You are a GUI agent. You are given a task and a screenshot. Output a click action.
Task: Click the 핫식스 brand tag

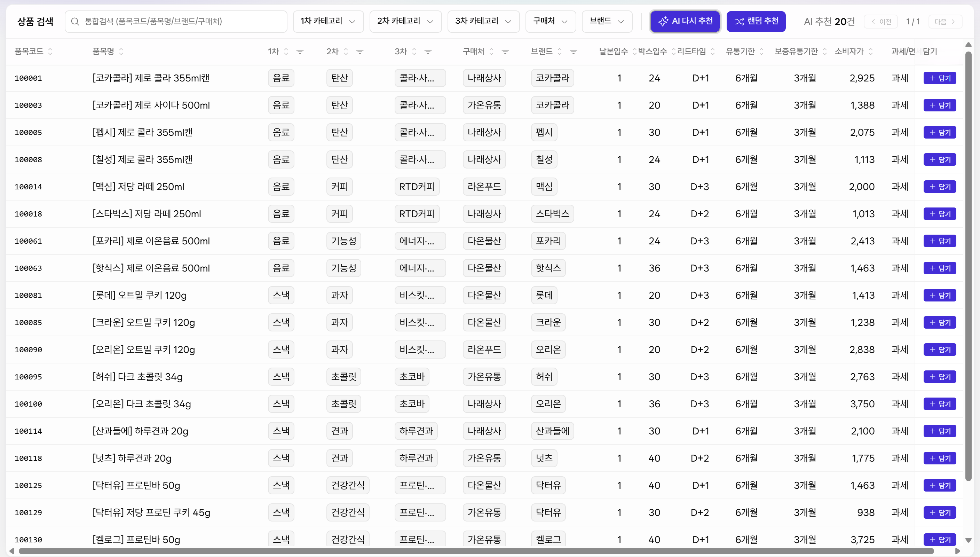548,268
